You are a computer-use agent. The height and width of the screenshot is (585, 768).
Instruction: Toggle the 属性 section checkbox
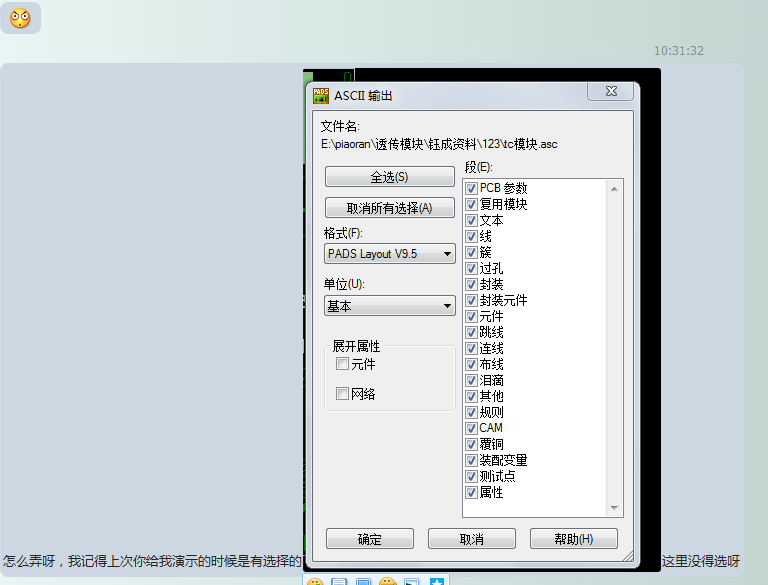(471, 492)
